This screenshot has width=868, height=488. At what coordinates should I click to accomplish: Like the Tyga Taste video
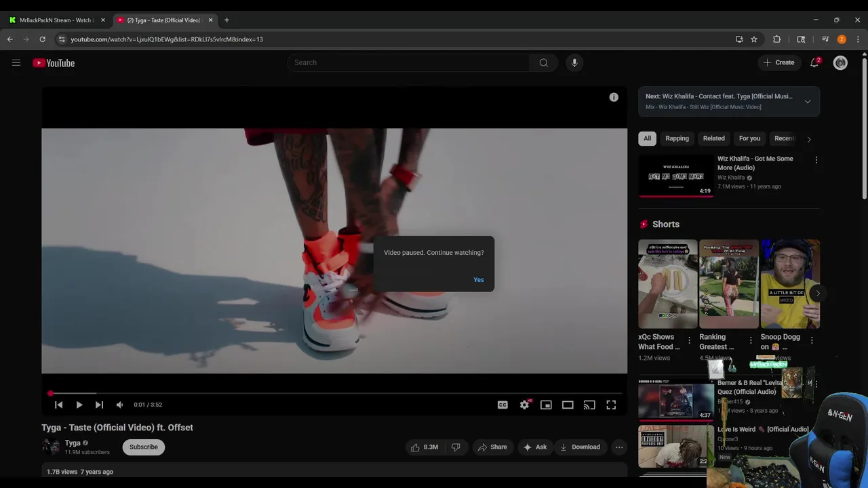click(x=424, y=447)
